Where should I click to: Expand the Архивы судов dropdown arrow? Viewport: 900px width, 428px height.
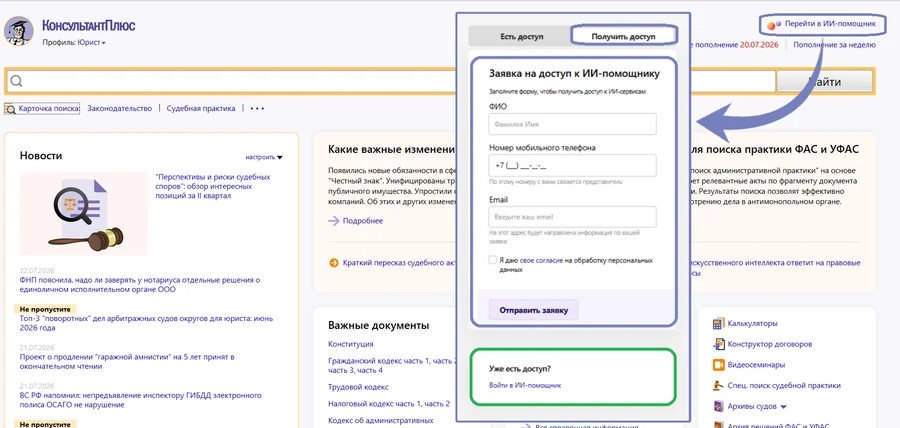(783, 407)
